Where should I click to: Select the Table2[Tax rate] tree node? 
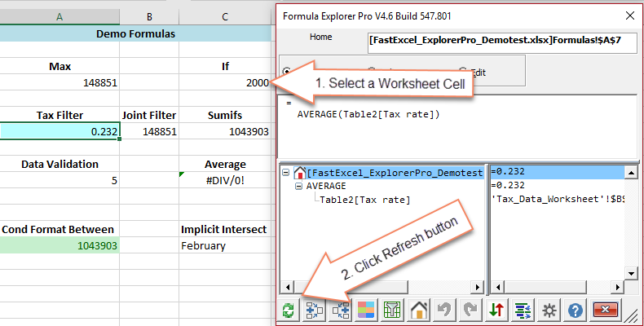[x=364, y=200]
